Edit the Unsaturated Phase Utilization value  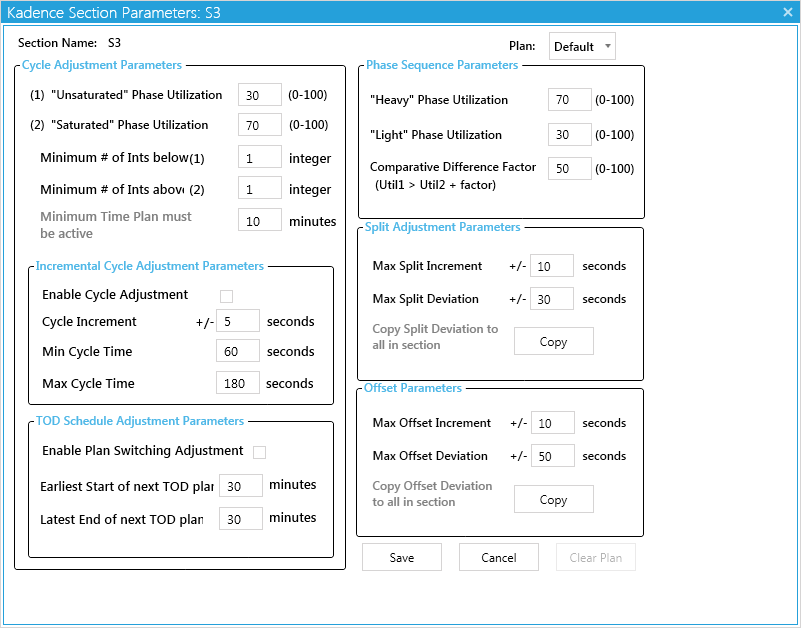[x=259, y=94]
